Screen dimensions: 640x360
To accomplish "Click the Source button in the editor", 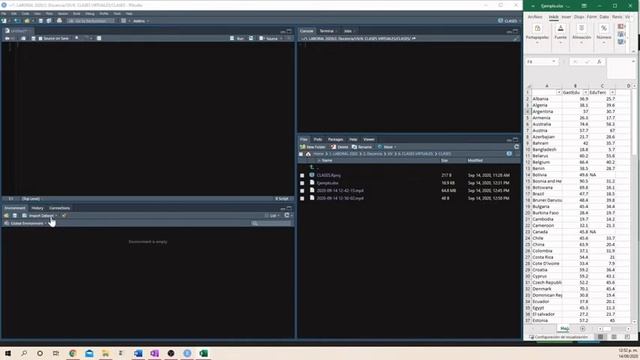I will [x=269, y=38].
